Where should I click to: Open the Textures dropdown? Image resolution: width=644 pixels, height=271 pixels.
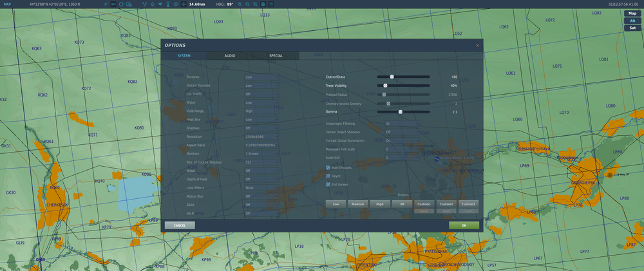(x=261, y=77)
